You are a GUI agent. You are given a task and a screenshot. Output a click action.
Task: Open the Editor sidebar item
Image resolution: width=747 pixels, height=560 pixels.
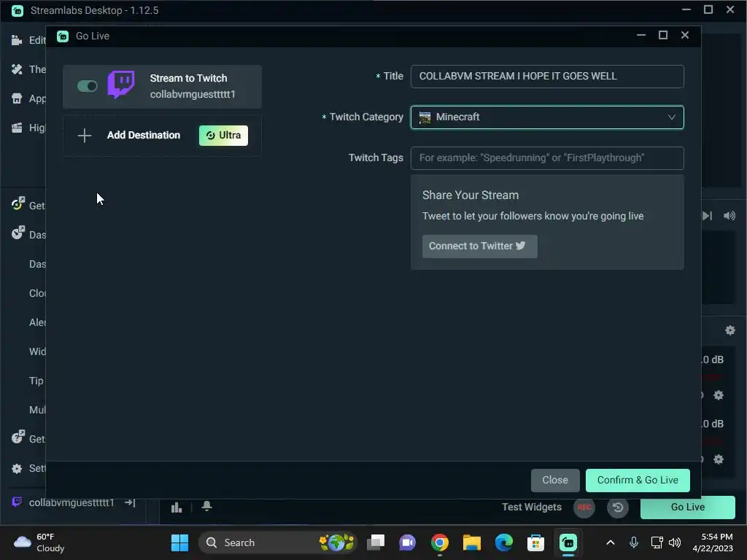(x=28, y=40)
